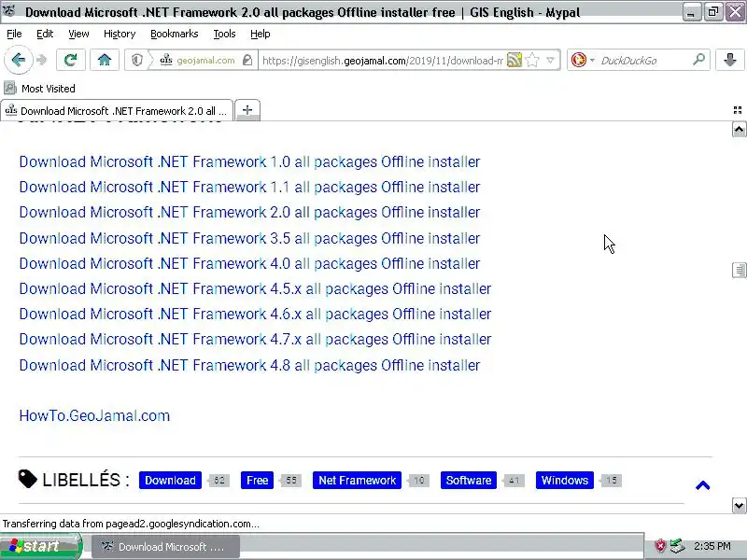Open .NET Framework 2.0 offline installer link
747x560 pixels.
pyautogui.click(x=249, y=213)
